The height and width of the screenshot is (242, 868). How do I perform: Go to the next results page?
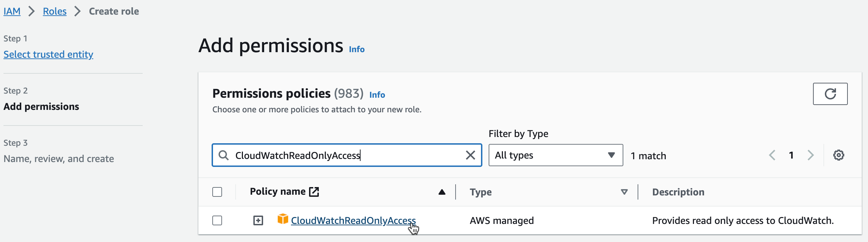(811, 155)
